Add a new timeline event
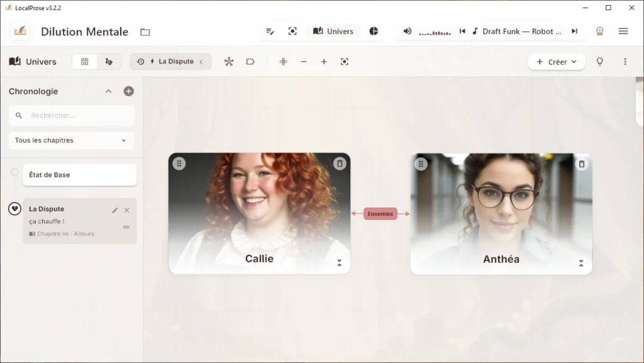The image size is (644, 363). coord(128,91)
